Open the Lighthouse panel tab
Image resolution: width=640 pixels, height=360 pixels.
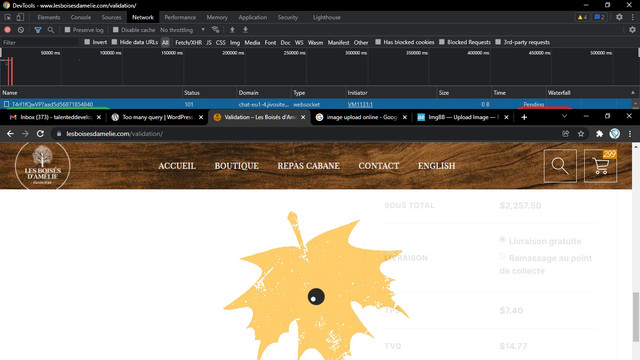(x=327, y=17)
